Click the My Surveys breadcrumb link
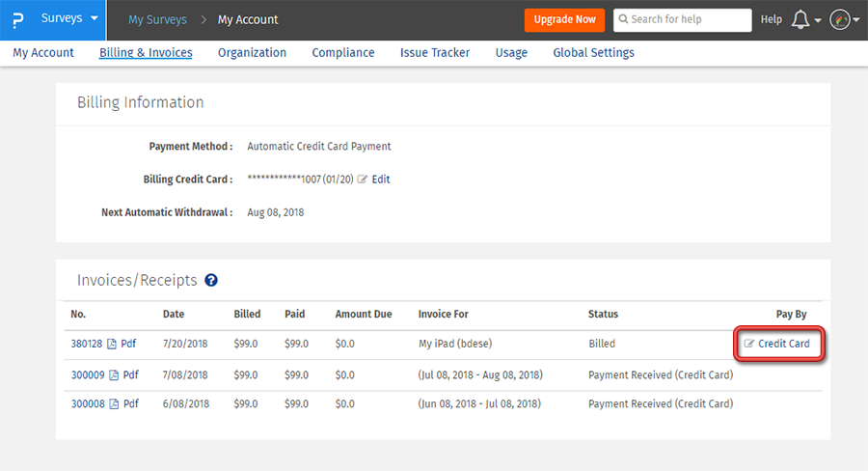The image size is (868, 471). tap(157, 19)
